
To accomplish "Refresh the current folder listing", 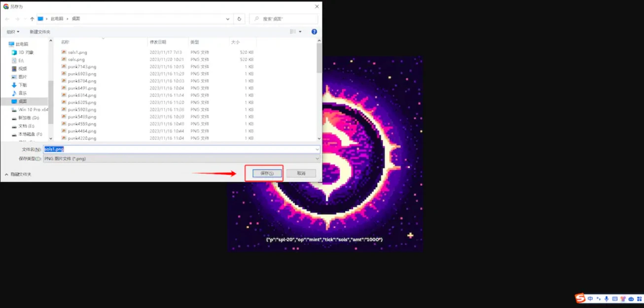I will coord(239,19).
